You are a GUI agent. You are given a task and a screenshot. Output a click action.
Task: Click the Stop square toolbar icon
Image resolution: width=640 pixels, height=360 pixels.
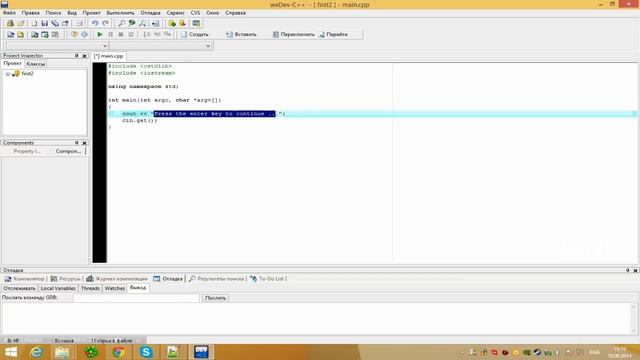[x=121, y=35]
